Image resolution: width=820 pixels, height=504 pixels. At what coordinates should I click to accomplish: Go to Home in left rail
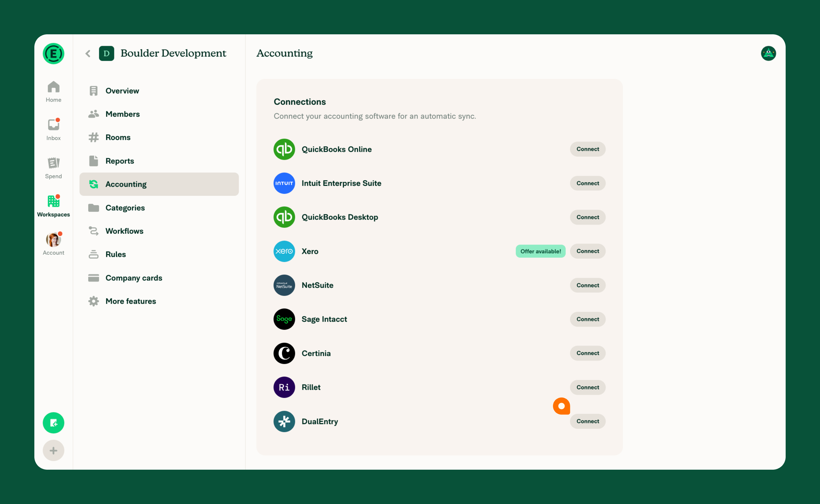click(x=53, y=92)
